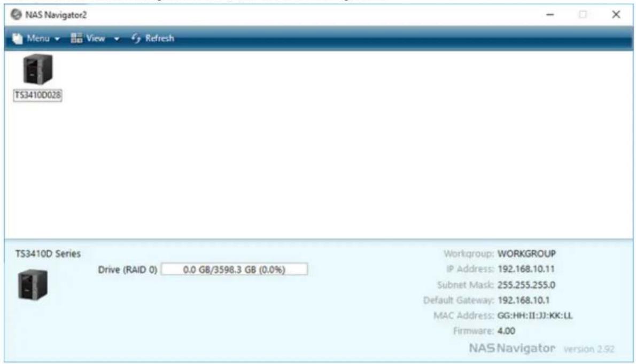Click the Drive (RAID 0) label
The height and width of the screenshot is (364, 636).
(x=127, y=270)
